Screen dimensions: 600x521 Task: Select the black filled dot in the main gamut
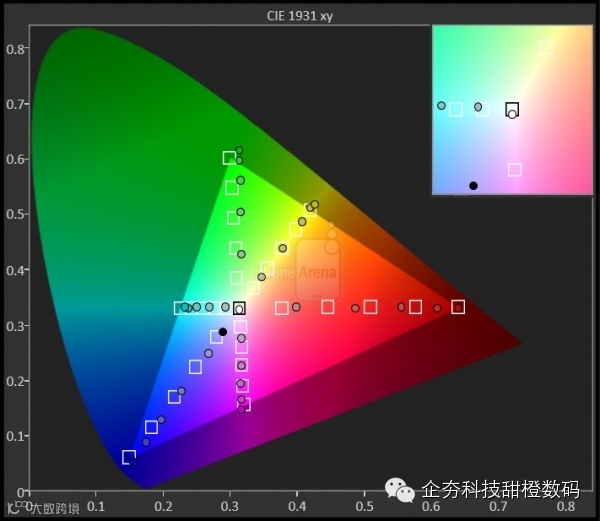pos(223,332)
